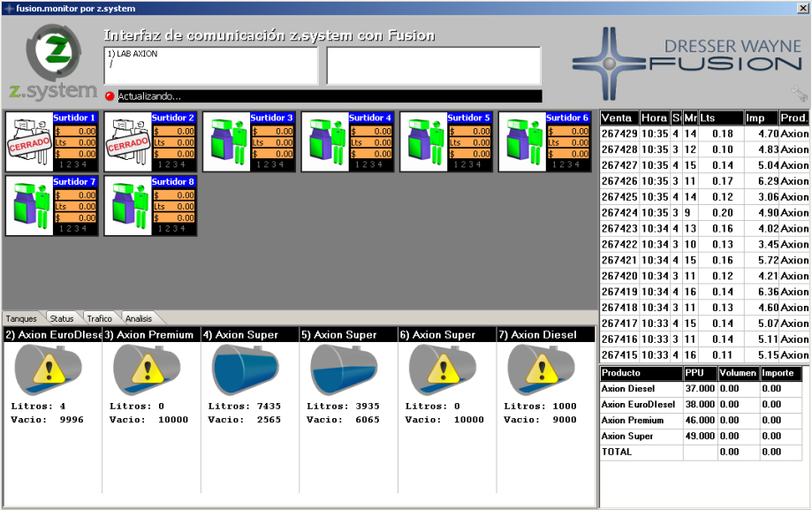Image resolution: width=812 pixels, height=510 pixels.
Task: Select the Axion EuroDiesel product row
Action: tap(702, 404)
